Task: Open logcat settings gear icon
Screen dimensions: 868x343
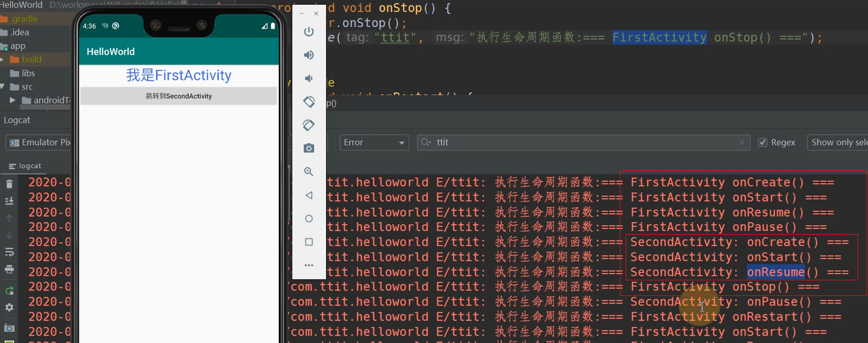Action: pyautogui.click(x=9, y=308)
